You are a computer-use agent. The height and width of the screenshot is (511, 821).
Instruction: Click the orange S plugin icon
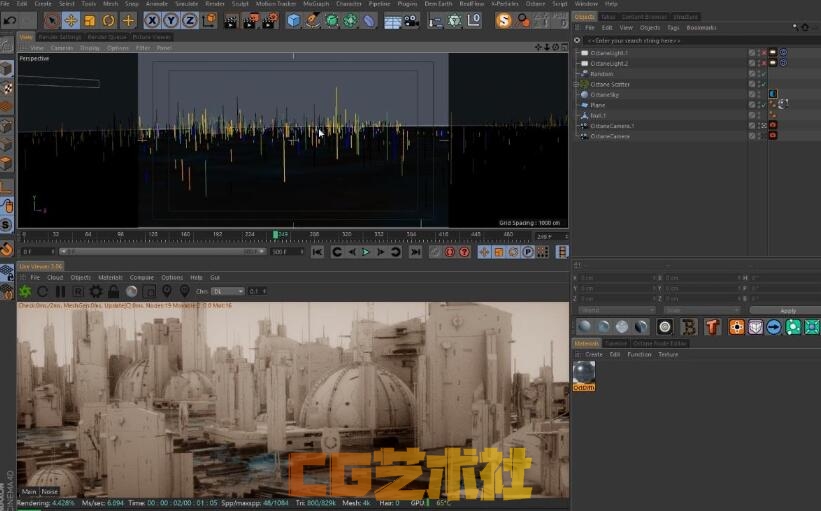coord(503,21)
